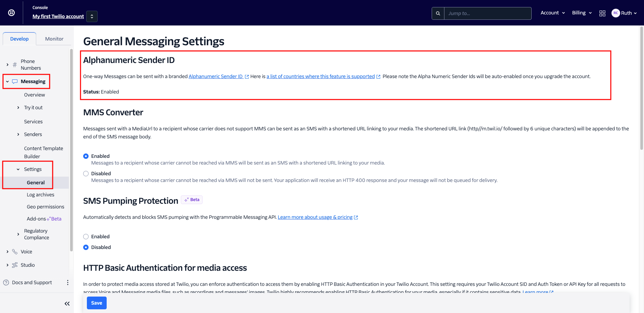The width and height of the screenshot is (644, 313).
Task: Switch to the Monitor tab
Action: (x=54, y=39)
